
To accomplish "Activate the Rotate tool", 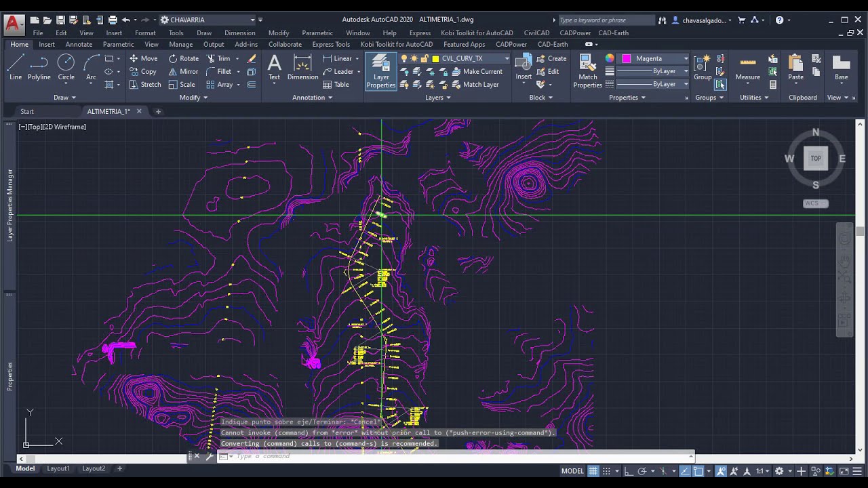I will (183, 58).
